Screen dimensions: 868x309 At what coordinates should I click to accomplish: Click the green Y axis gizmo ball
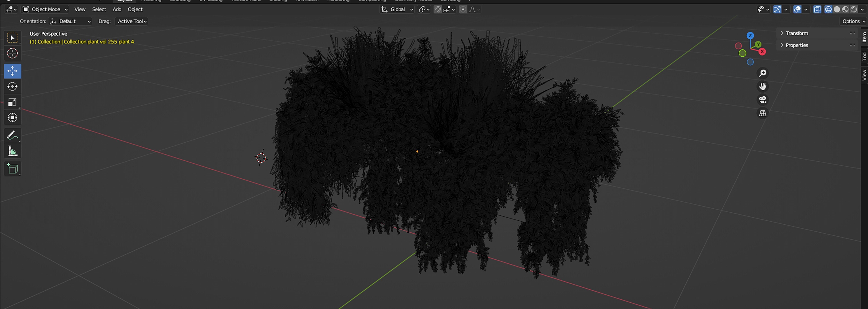coord(758,44)
